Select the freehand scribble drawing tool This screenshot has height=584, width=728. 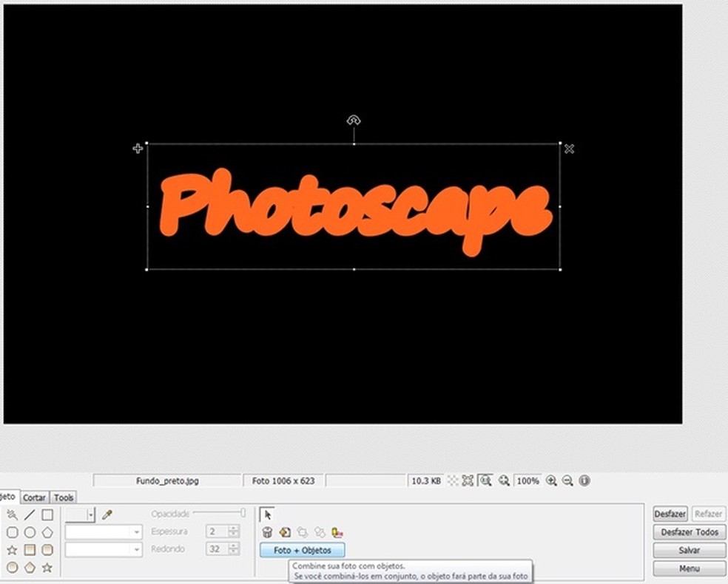[12, 515]
